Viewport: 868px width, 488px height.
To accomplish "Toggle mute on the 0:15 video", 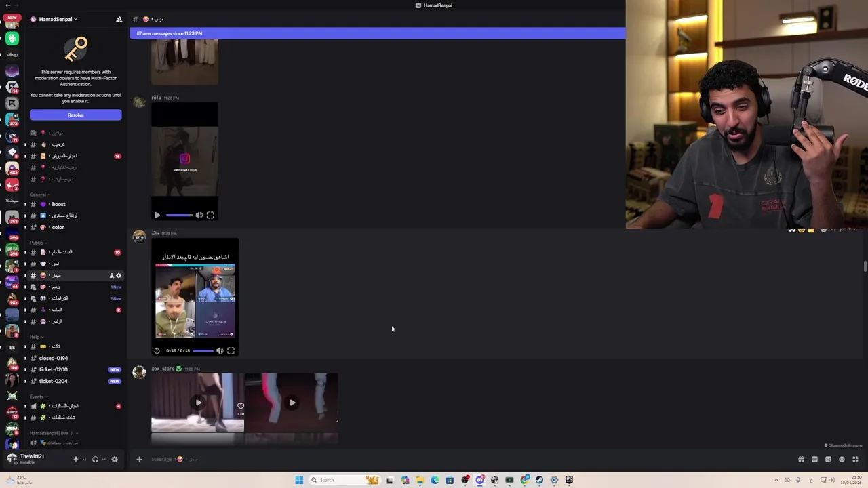I will pos(220,351).
